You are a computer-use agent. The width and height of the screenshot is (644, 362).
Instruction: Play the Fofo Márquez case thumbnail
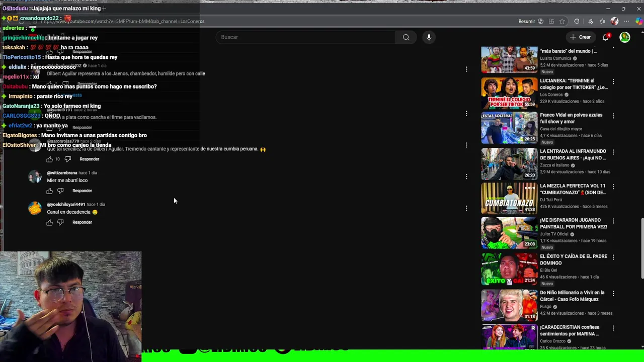[x=509, y=305]
